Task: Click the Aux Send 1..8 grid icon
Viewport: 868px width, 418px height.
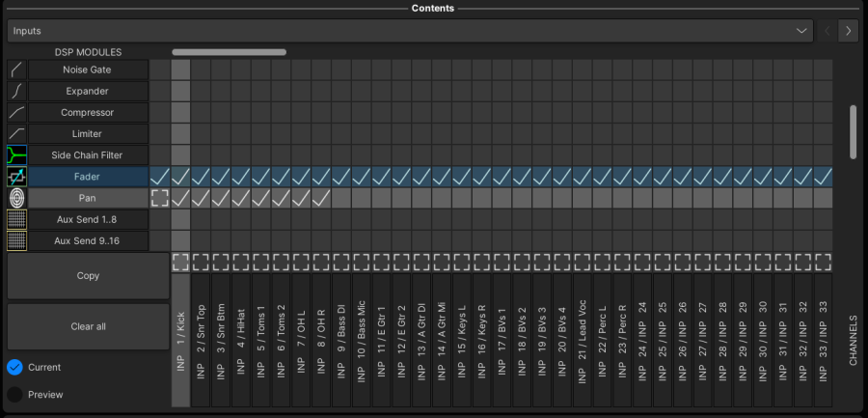Action: click(x=17, y=219)
